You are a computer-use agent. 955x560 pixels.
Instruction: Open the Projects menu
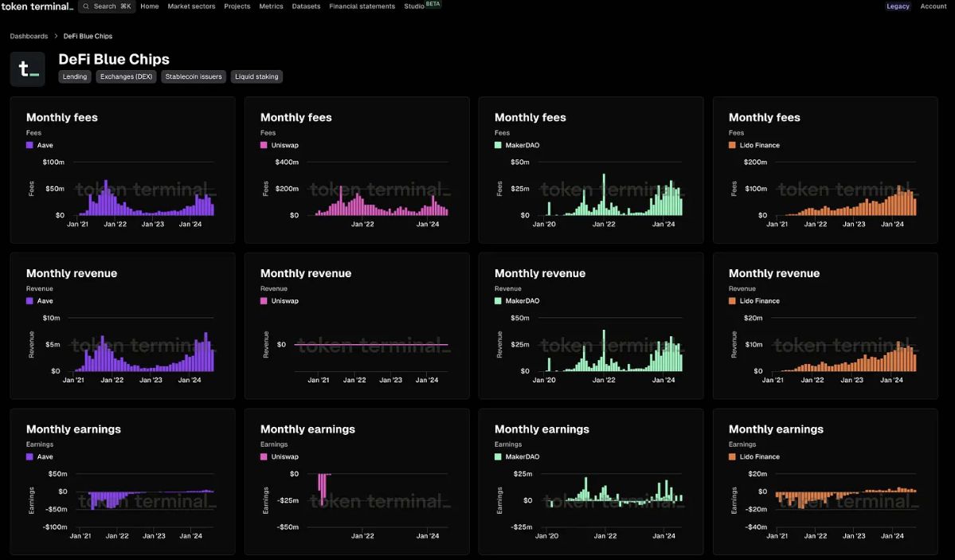tap(237, 6)
